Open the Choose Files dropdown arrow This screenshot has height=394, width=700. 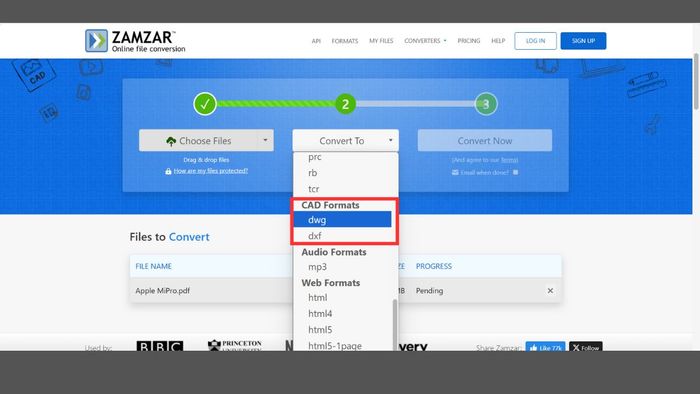(265, 141)
